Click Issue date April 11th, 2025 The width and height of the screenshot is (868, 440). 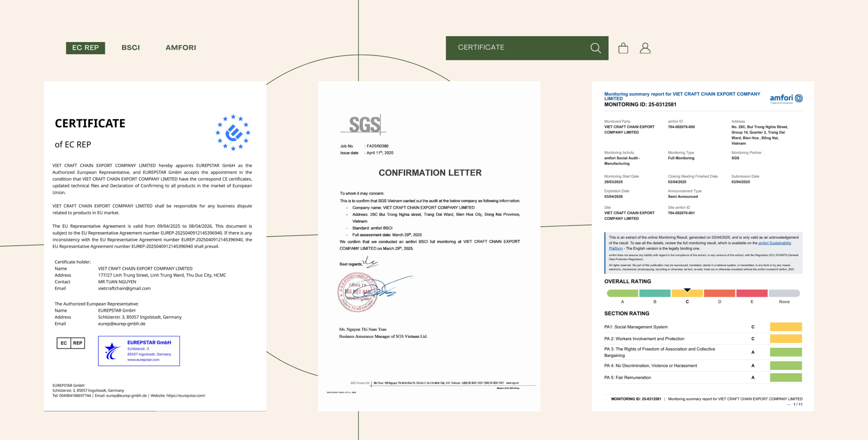click(x=367, y=153)
